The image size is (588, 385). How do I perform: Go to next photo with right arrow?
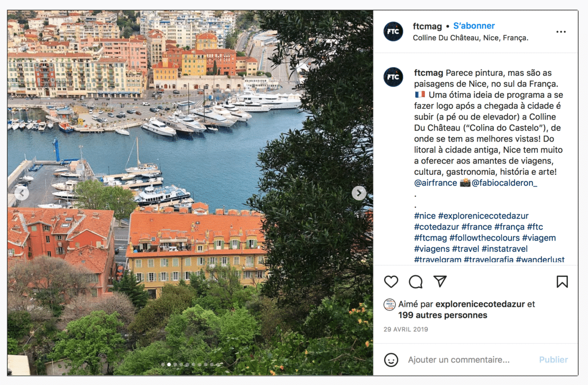(x=359, y=193)
